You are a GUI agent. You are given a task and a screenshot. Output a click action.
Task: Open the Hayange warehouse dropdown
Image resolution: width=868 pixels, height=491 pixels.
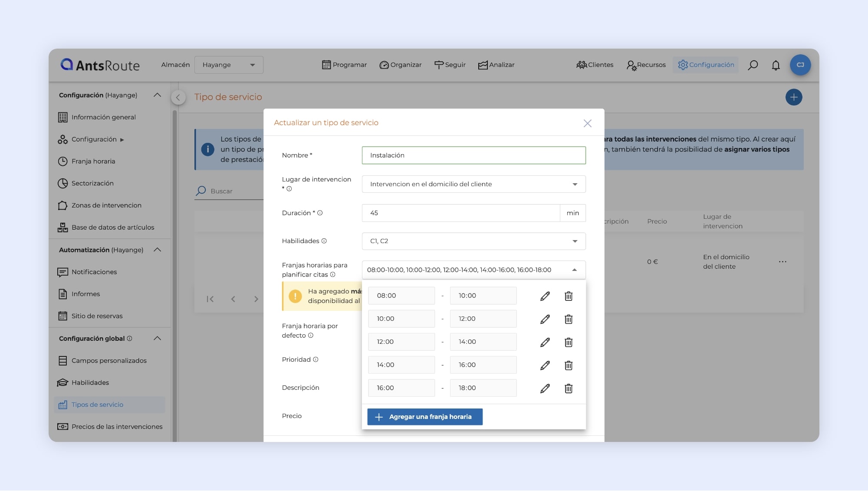(x=229, y=65)
